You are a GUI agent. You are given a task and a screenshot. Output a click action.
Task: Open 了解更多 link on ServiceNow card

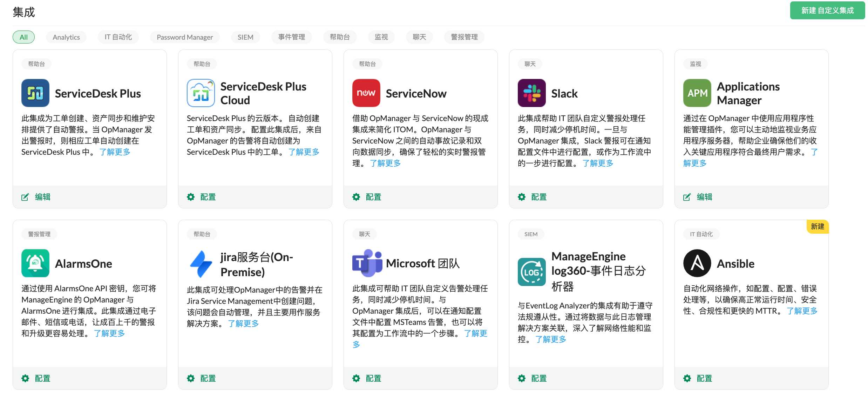(x=385, y=163)
